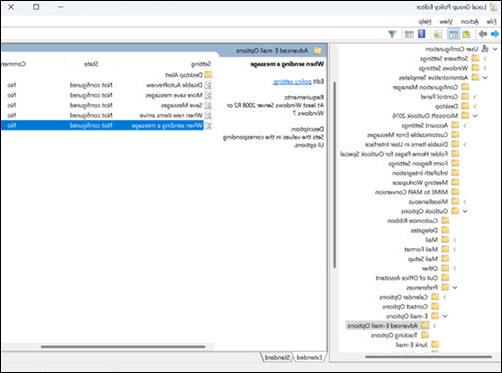Click the Filter funnel icon in toolbar

coord(392,34)
